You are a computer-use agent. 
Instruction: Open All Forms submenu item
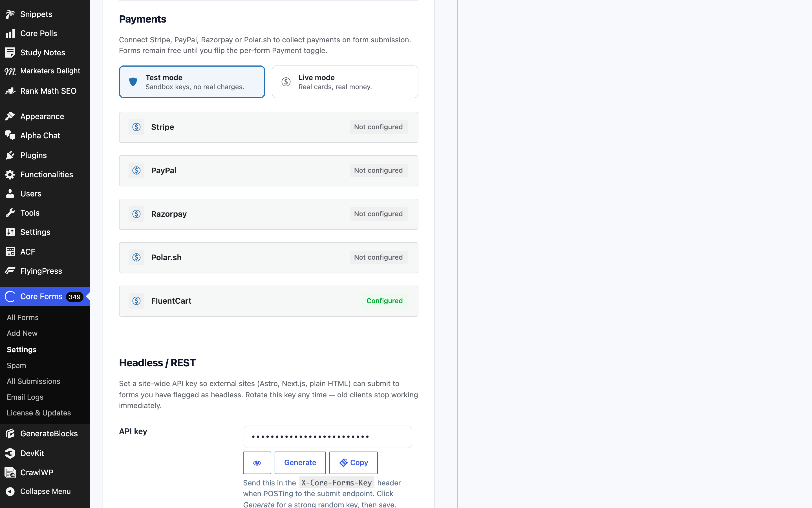point(23,317)
